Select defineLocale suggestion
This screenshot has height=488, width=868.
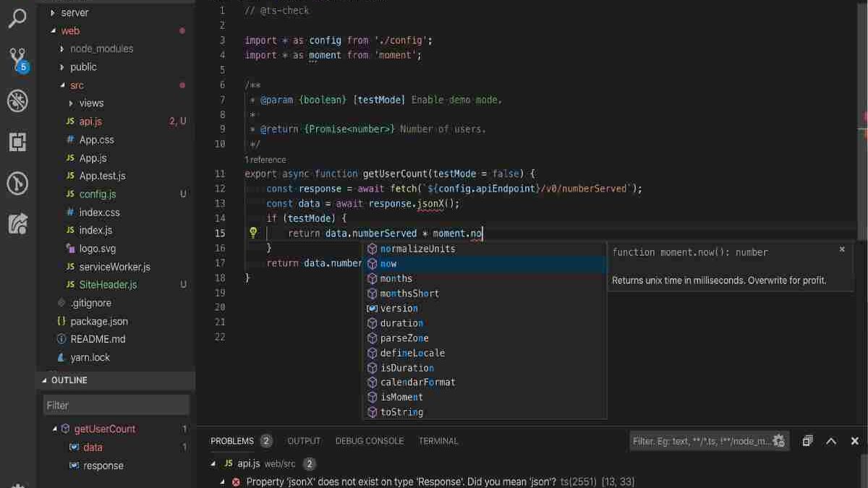(484, 353)
